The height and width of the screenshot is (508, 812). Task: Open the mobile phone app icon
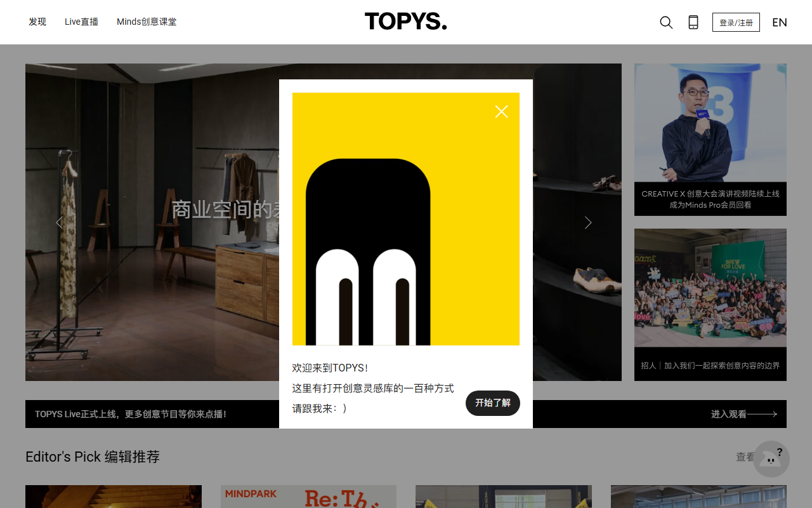coord(693,22)
